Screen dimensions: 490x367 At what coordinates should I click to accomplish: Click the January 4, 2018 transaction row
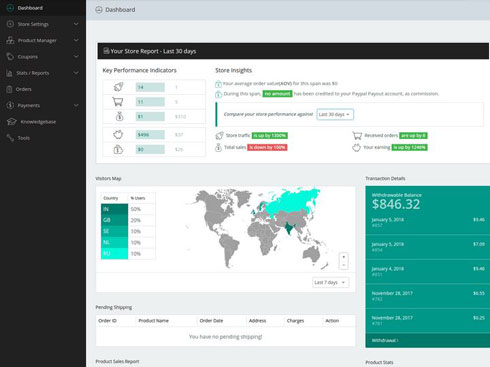coord(428,271)
